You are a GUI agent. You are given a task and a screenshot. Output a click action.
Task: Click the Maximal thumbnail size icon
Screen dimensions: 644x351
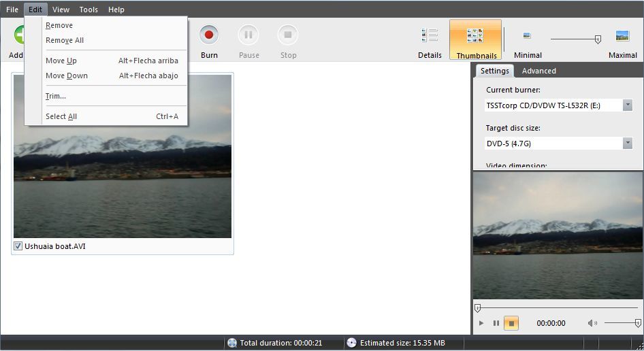(x=622, y=36)
